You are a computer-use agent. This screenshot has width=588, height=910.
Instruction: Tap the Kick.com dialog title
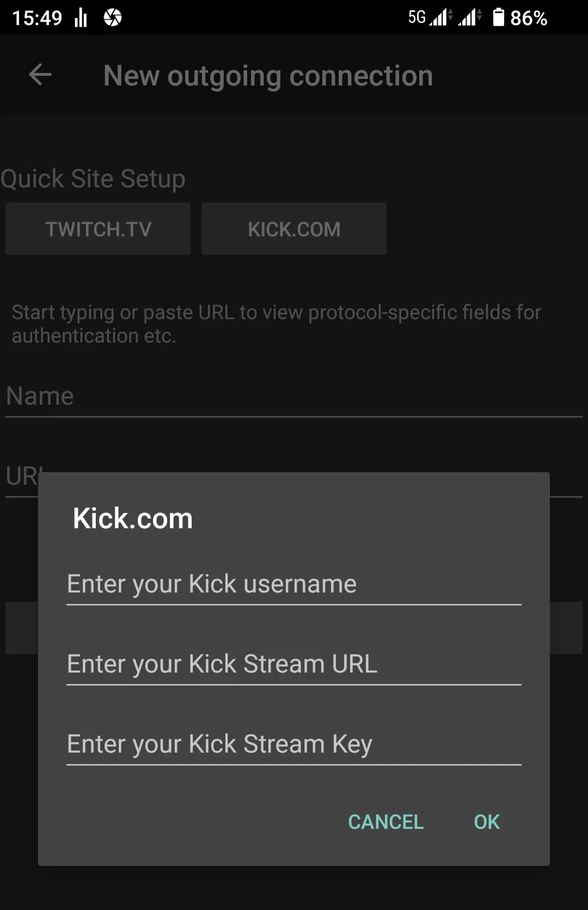(133, 518)
